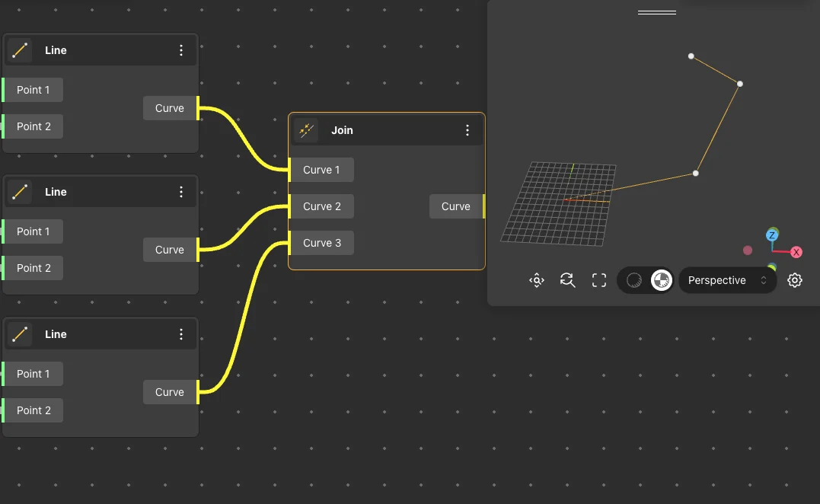The height and width of the screenshot is (504, 820).
Task: Click the viewport panel drag handle
Action: [x=656, y=12]
